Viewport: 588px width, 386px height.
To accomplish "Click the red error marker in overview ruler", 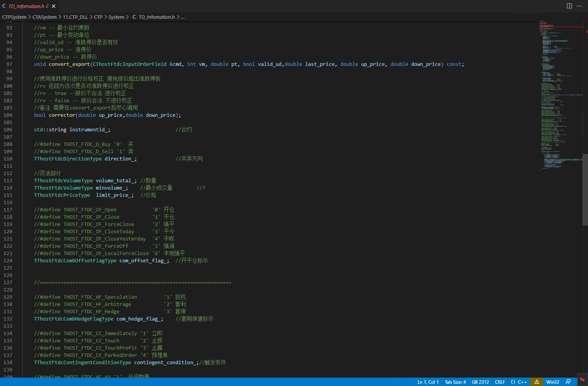I will pos(587,32).
